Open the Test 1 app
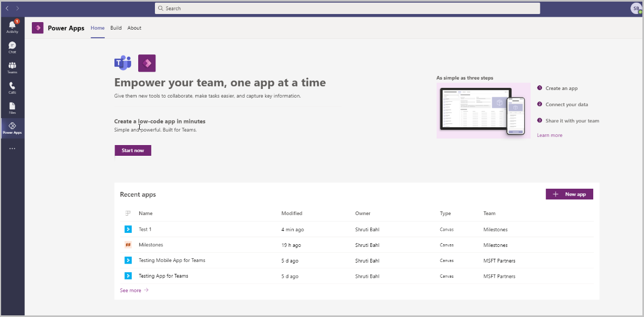Viewport: 644px width, 317px height. (x=145, y=229)
